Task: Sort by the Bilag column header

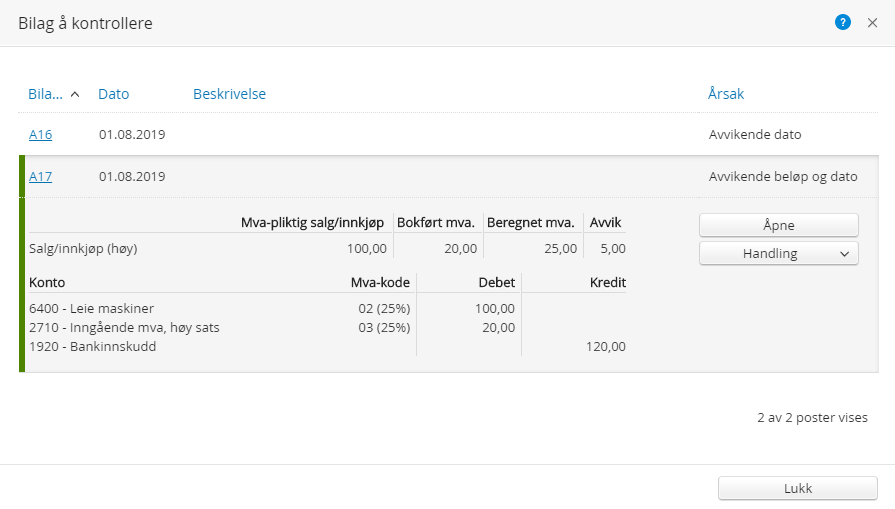Action: pyautogui.click(x=45, y=94)
